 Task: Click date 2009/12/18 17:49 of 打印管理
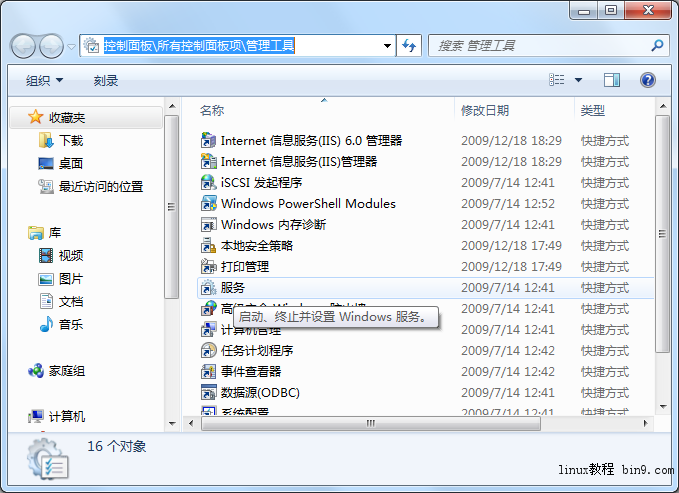511,267
